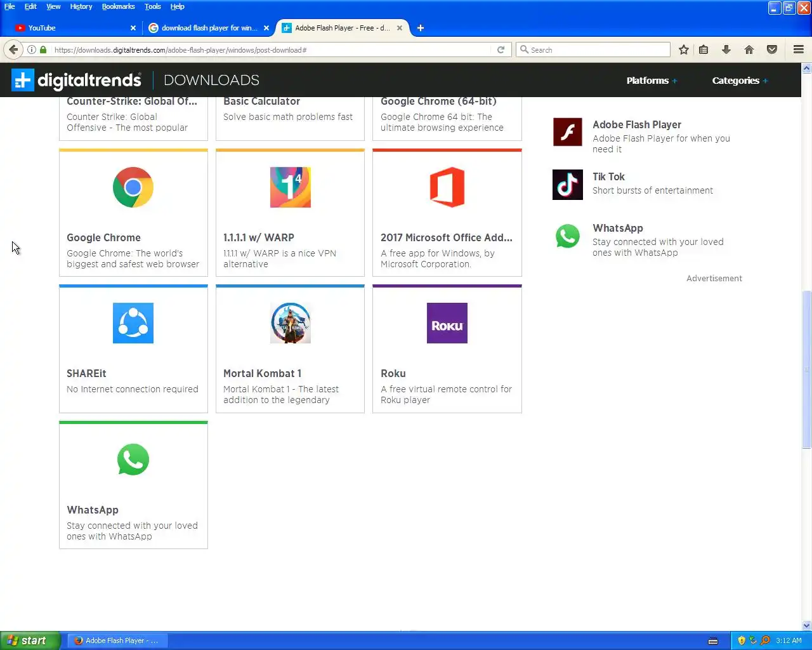Reload the page with the refresh icon

point(501,50)
